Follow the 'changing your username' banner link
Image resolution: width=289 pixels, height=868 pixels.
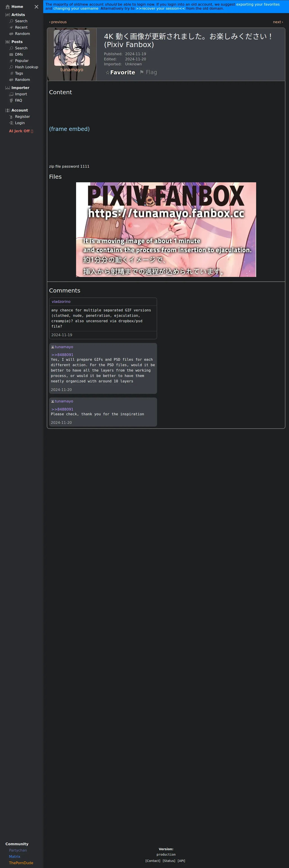point(76,8)
